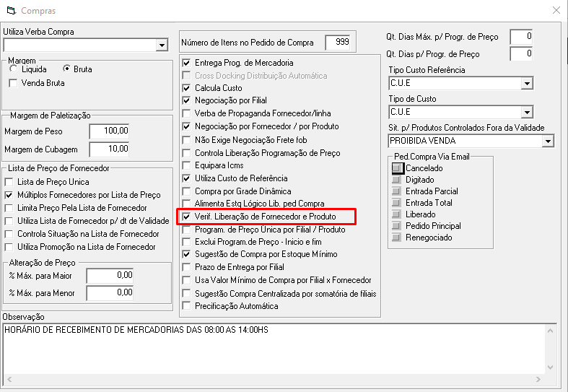Expand the Tipo Custo Referência combo box
The height and width of the screenshot is (392, 568).
coord(527,83)
